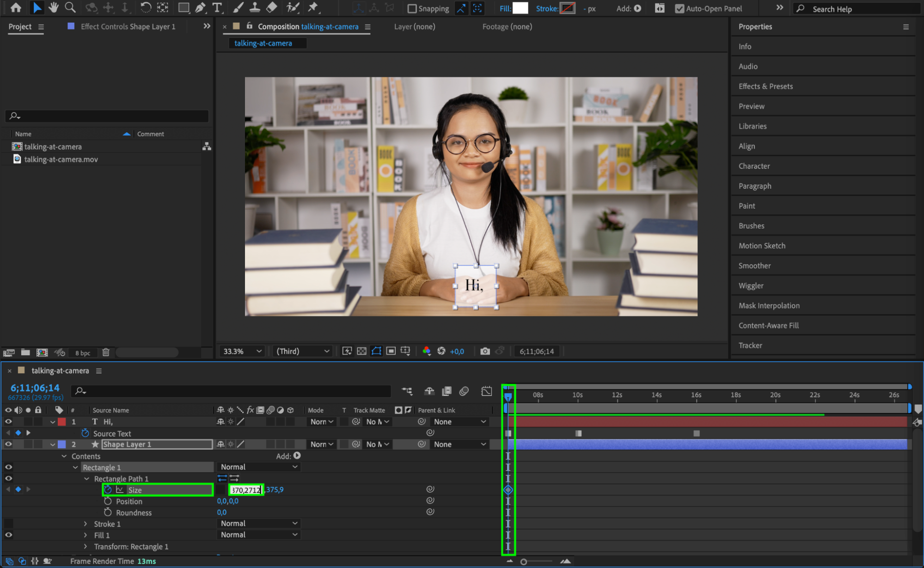The width and height of the screenshot is (924, 568).
Task: Open the Effects & Presets panel
Action: click(x=765, y=86)
